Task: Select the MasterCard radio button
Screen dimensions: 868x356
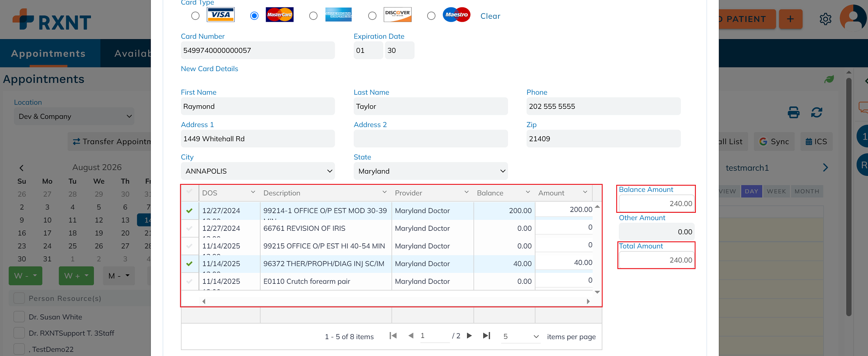Action: click(254, 16)
